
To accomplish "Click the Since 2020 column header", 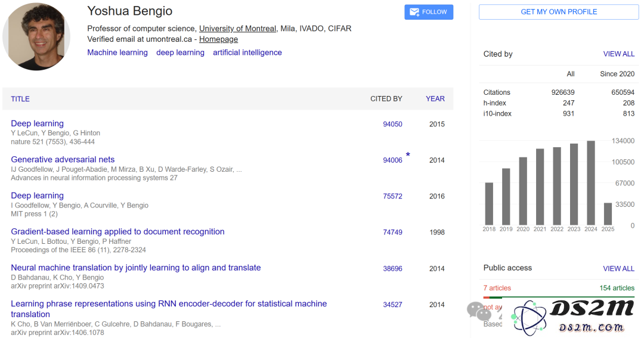I will point(617,74).
